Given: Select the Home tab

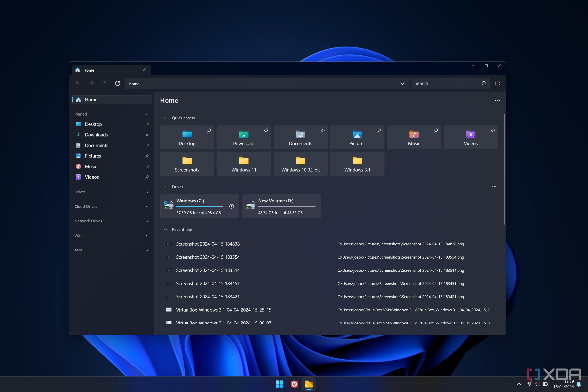Looking at the screenshot, I should 112,70.
